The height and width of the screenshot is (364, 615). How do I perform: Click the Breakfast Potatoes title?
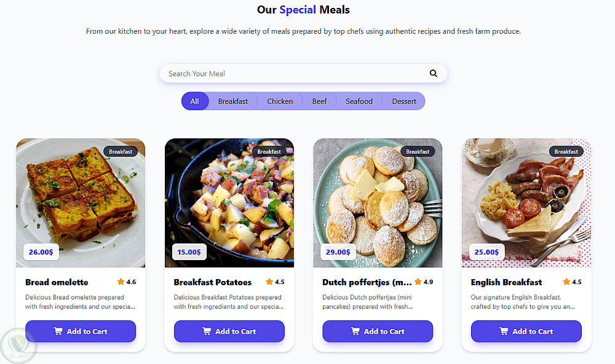coord(213,282)
